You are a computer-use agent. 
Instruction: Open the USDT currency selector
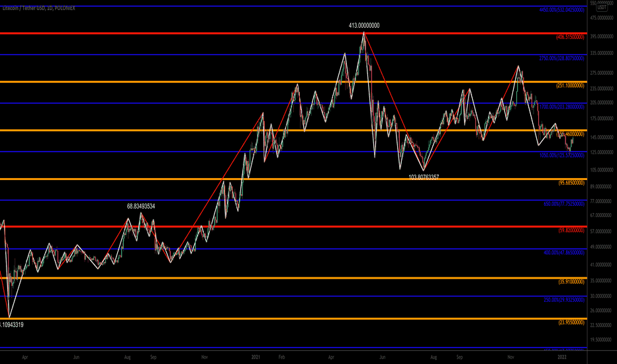602,7
